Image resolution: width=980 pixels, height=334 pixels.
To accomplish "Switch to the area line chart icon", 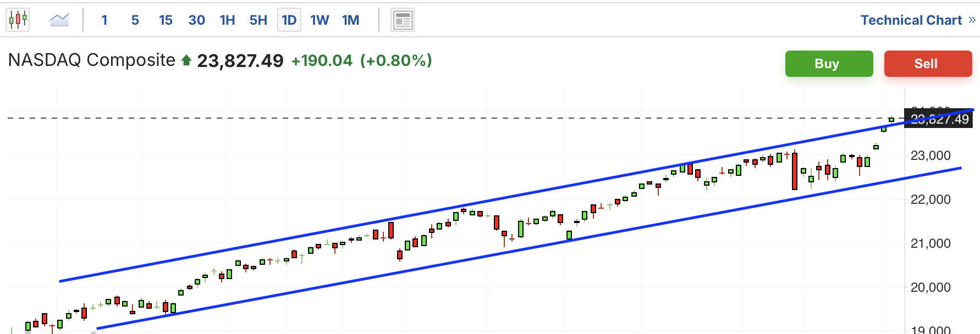I will pos(59,20).
